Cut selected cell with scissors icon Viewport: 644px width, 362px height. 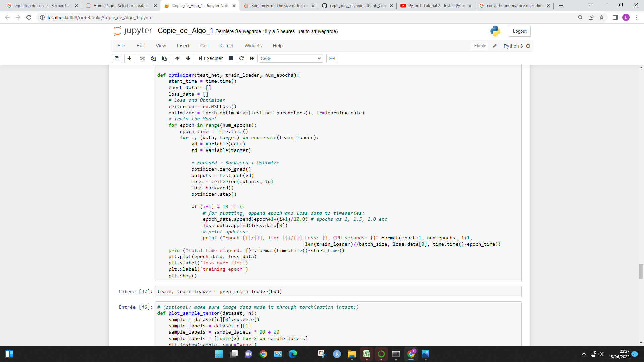click(x=142, y=58)
